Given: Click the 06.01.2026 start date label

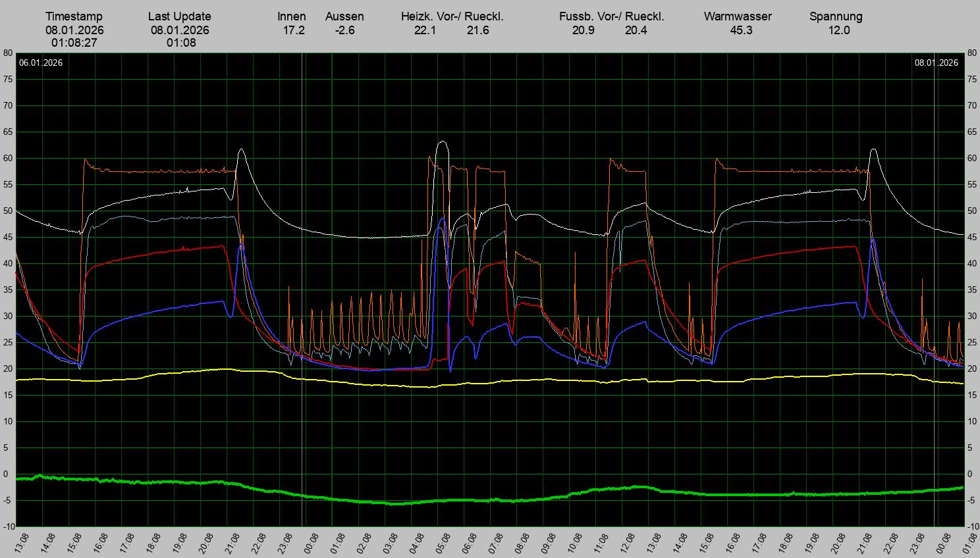Looking at the screenshot, I should coord(41,63).
